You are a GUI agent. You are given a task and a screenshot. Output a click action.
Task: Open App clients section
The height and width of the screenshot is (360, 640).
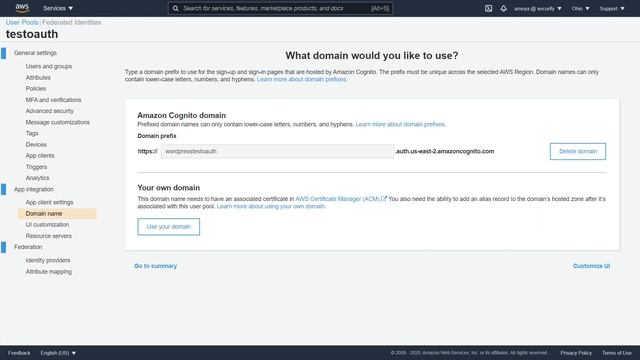coord(40,156)
